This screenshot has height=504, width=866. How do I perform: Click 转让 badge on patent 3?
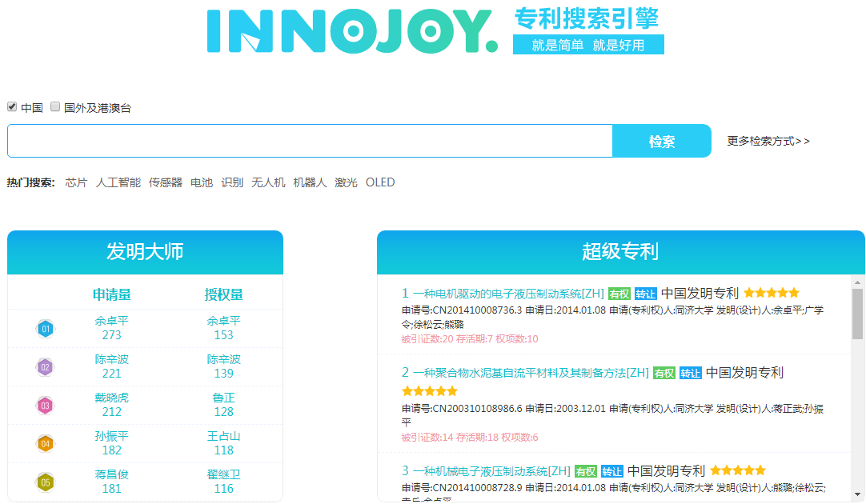tap(612, 472)
